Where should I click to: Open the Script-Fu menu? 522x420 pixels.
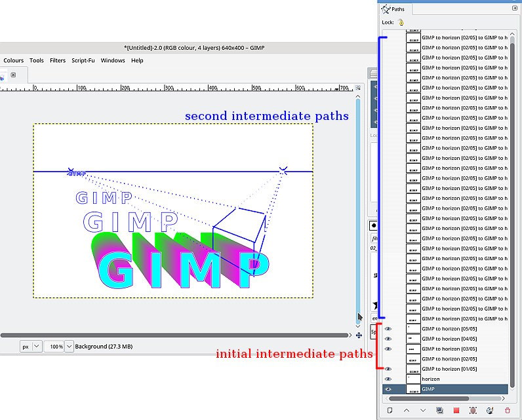click(83, 60)
